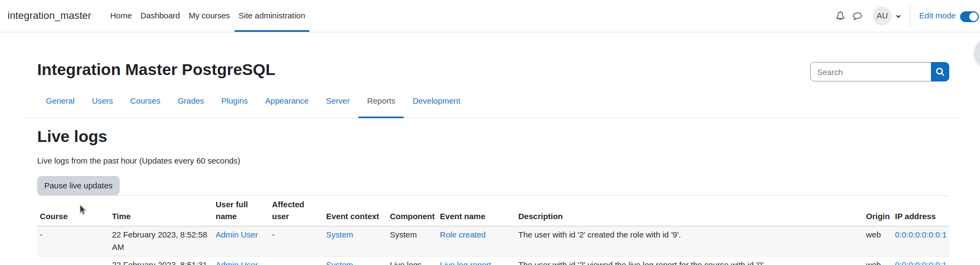Click the Edit mode label
This screenshot has height=265, width=980.
click(937, 16)
